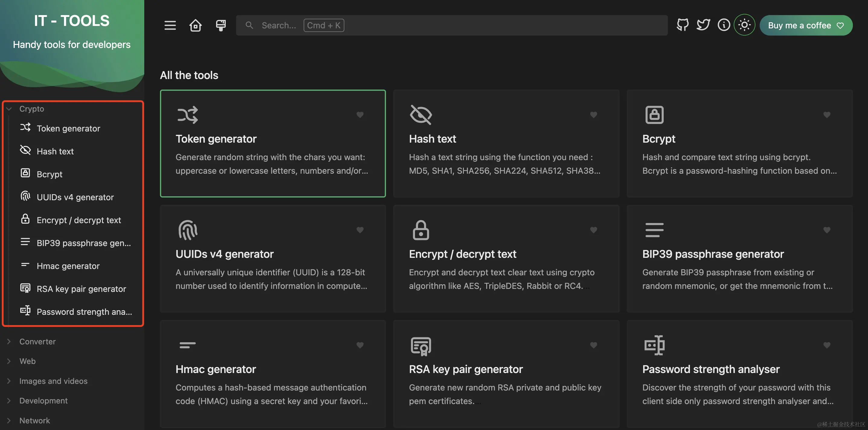Click the About info icon
Image resolution: width=868 pixels, height=430 pixels.
tap(724, 25)
